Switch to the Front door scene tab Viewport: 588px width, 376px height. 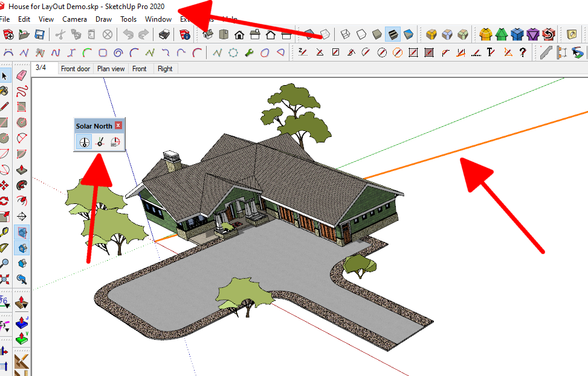click(x=76, y=69)
